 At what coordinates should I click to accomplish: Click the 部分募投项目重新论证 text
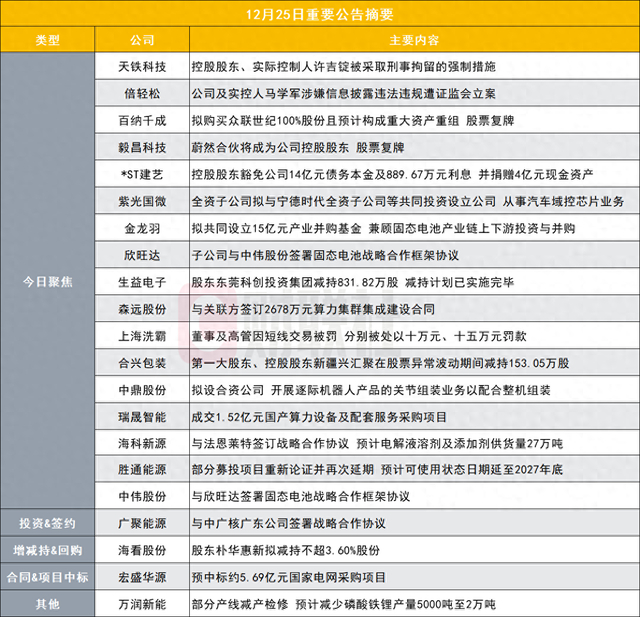(x=377, y=469)
